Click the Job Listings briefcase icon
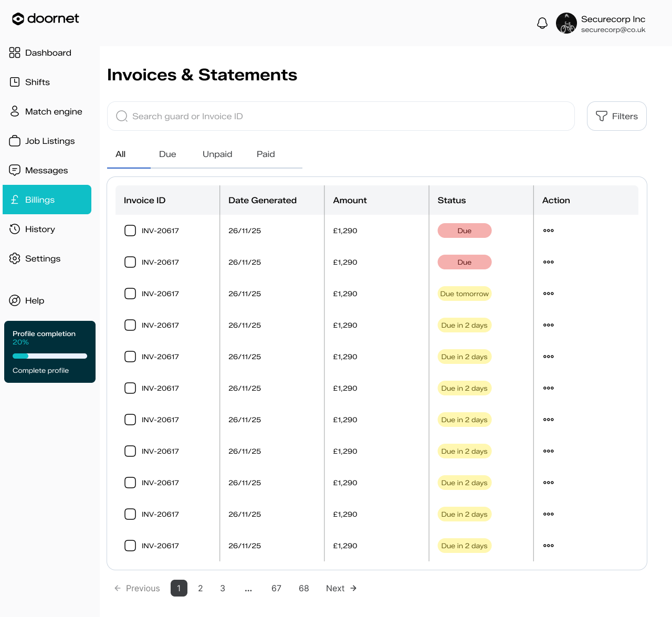 pos(14,141)
